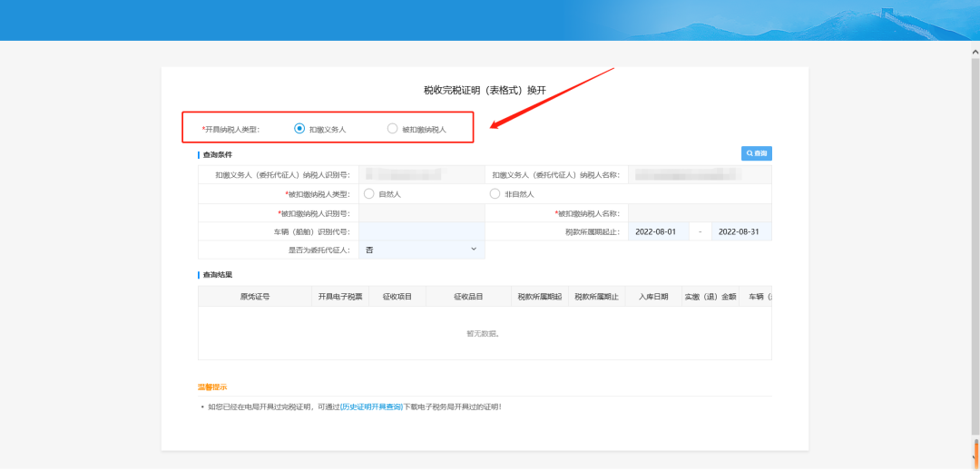Image resolution: width=980 pixels, height=471 pixels.
Task: Click the 温馨提示 heading
Action: (212, 388)
